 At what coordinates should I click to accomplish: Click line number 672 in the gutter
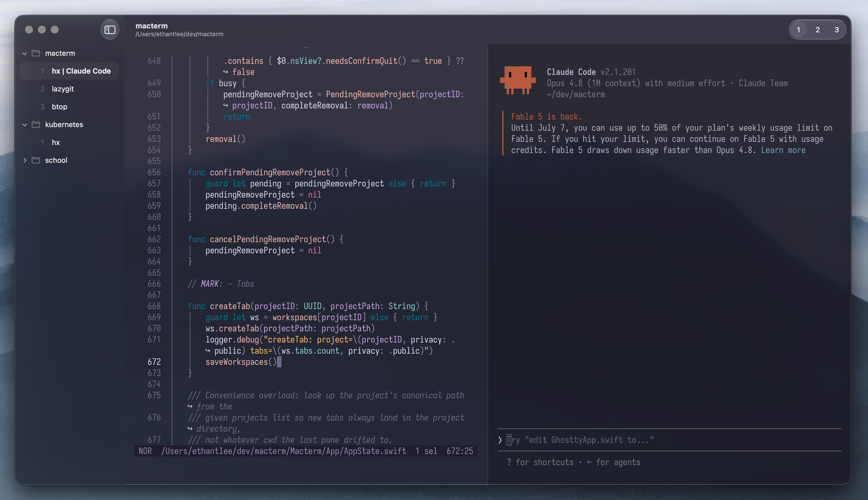(154, 362)
